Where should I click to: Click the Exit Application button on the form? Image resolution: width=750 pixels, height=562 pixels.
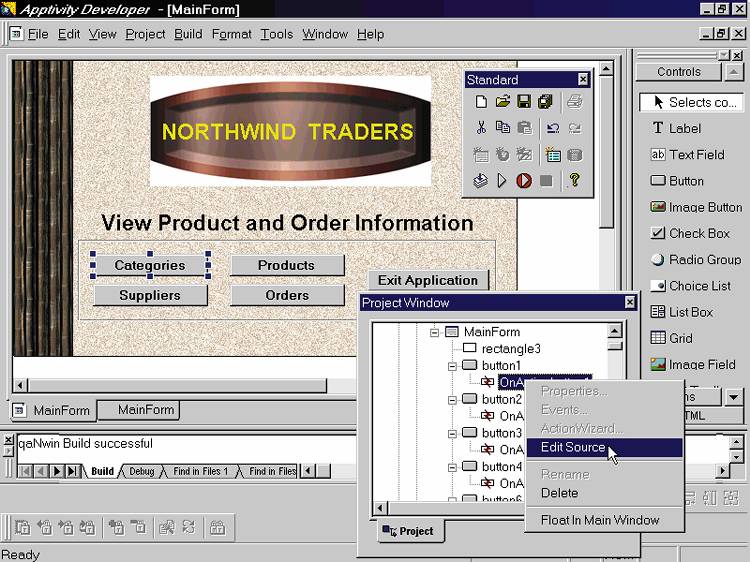[x=428, y=280]
